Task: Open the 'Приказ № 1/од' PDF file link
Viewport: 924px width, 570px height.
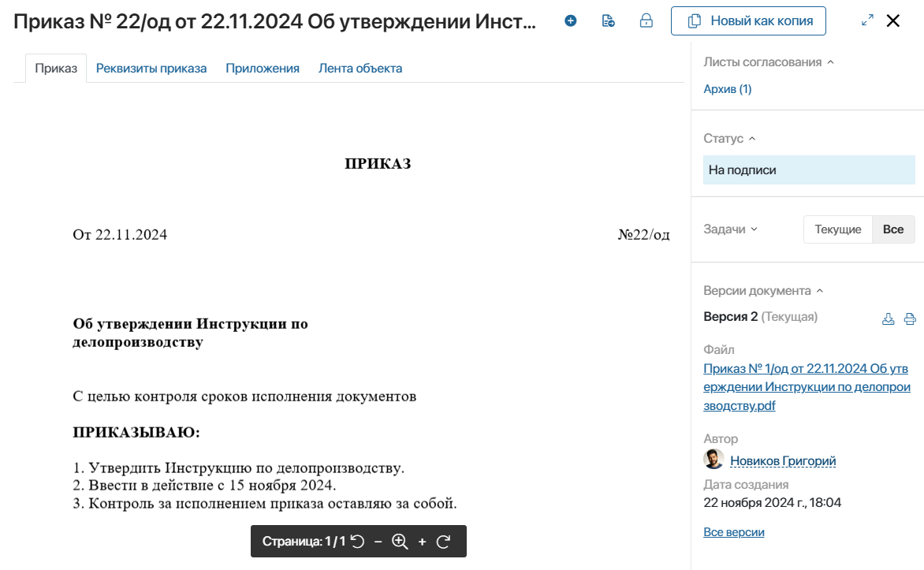Action: click(x=807, y=386)
